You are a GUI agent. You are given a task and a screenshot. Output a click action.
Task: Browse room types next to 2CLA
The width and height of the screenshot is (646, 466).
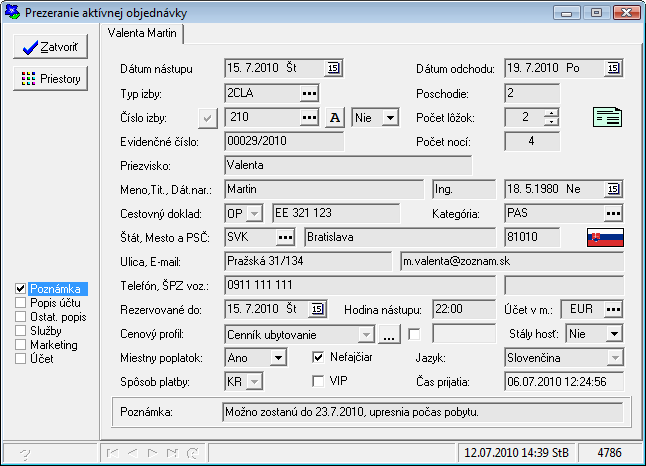click(309, 94)
